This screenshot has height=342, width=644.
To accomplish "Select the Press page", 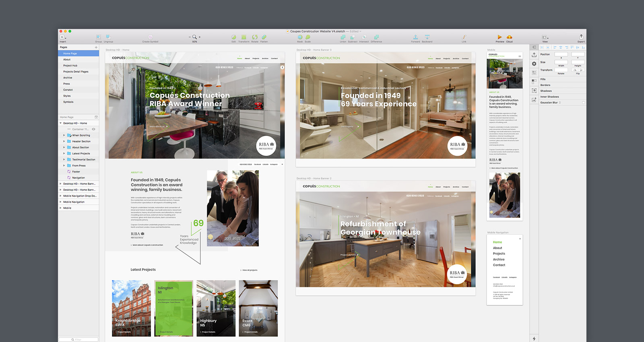I will (x=78, y=84).
